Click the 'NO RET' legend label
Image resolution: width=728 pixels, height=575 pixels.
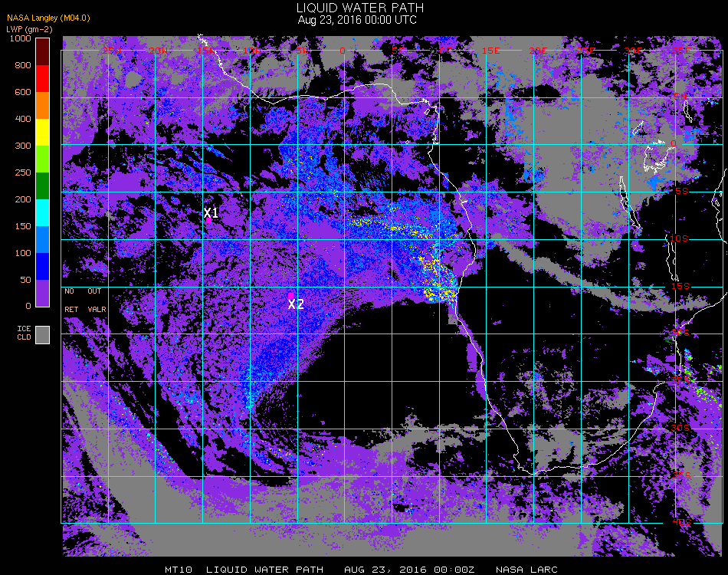[71, 300]
